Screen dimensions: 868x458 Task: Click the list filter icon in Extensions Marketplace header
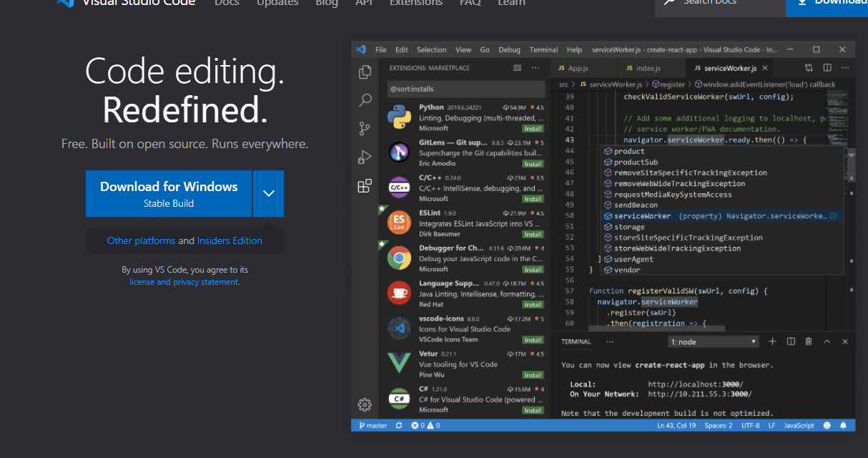tap(517, 68)
